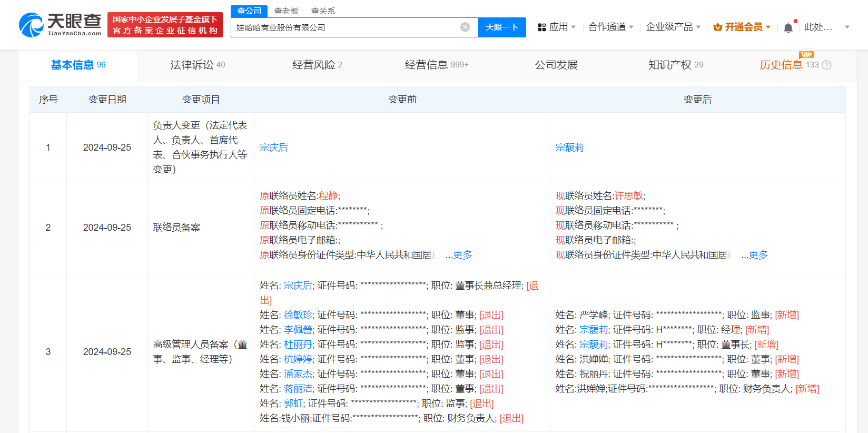Click the help icon beside 历史信息
This screenshot has width=868, height=433.
(x=827, y=65)
